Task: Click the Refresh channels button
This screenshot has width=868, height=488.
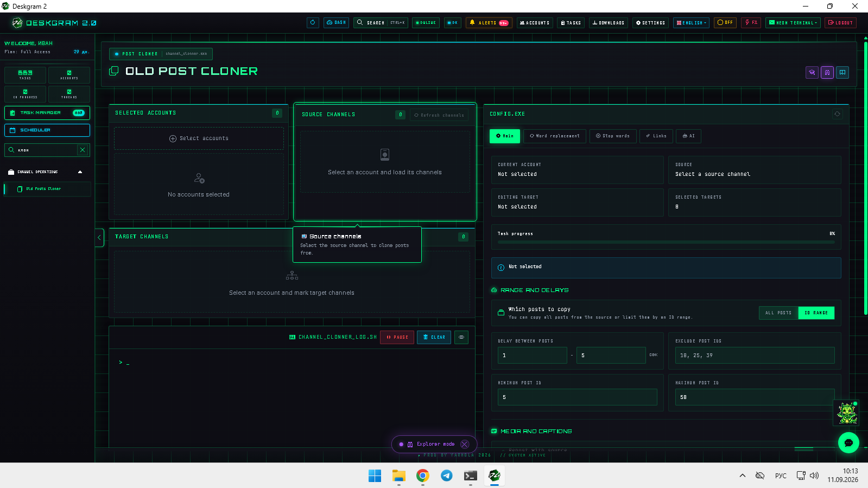Action: [x=439, y=115]
